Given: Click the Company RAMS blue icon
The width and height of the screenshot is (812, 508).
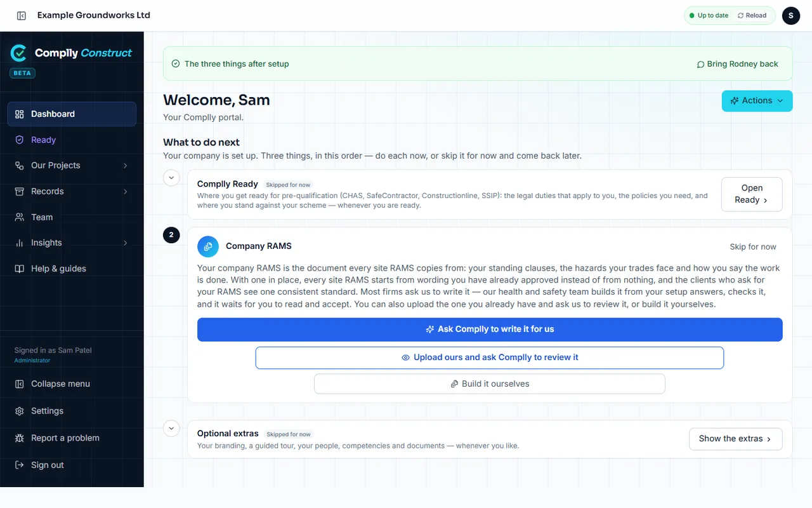Looking at the screenshot, I should 208,246.
